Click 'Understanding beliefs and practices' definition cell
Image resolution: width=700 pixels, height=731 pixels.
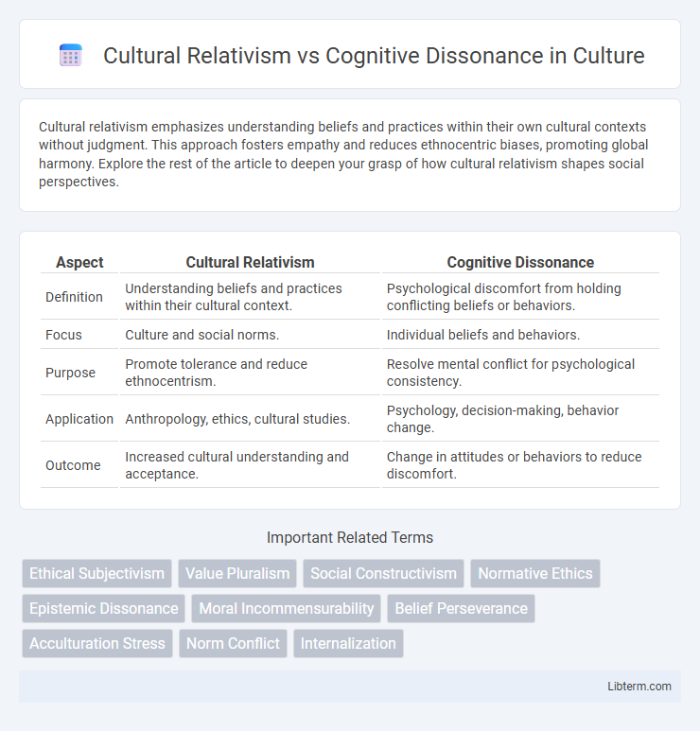coord(250,297)
